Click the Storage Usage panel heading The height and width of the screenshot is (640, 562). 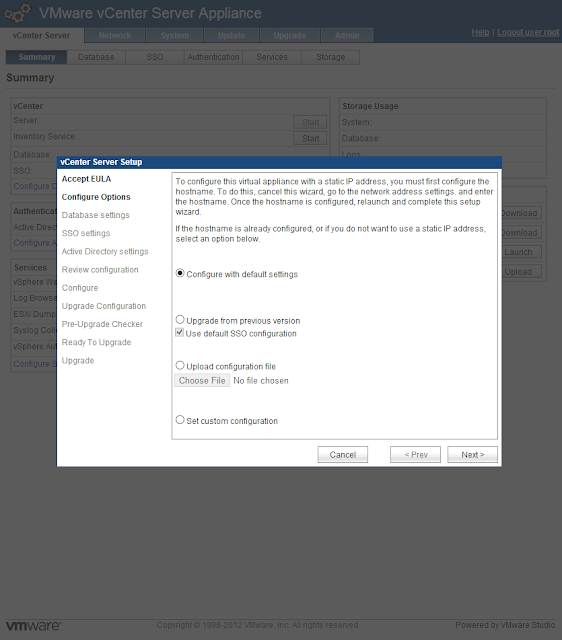pyautogui.click(x=370, y=106)
